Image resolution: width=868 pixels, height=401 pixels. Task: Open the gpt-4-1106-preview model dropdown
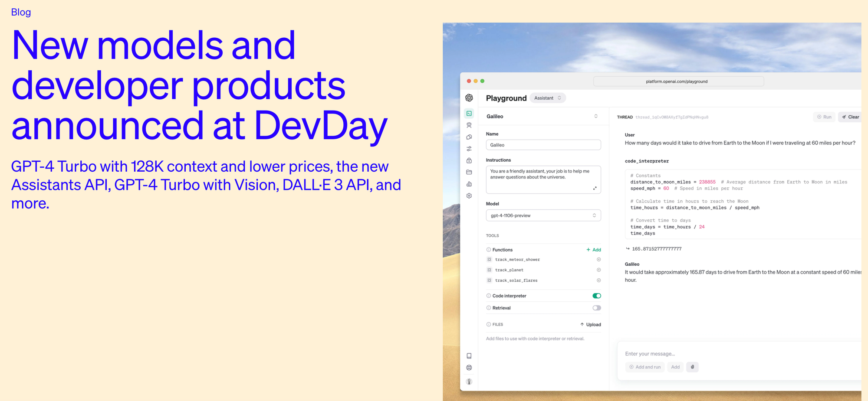[543, 215]
